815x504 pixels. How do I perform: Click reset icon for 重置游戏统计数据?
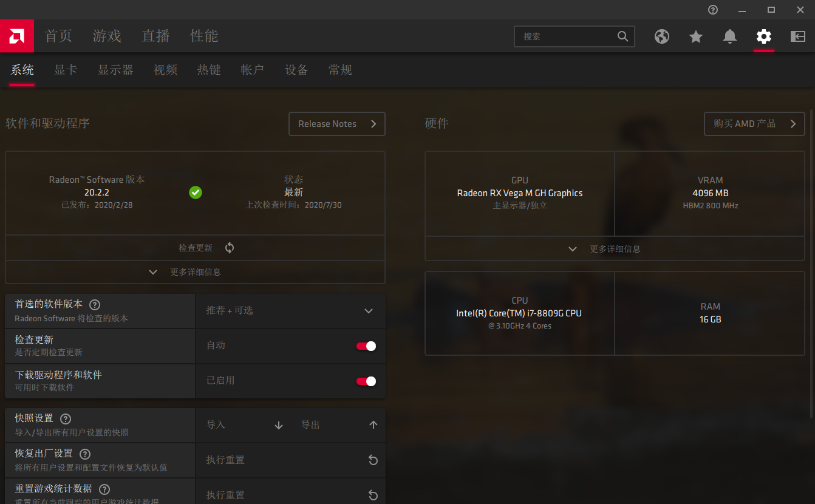373,495
